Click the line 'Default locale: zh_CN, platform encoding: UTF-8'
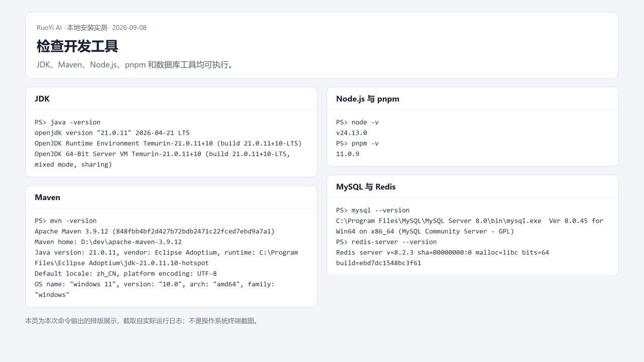The height and width of the screenshot is (362, 644). [126, 274]
